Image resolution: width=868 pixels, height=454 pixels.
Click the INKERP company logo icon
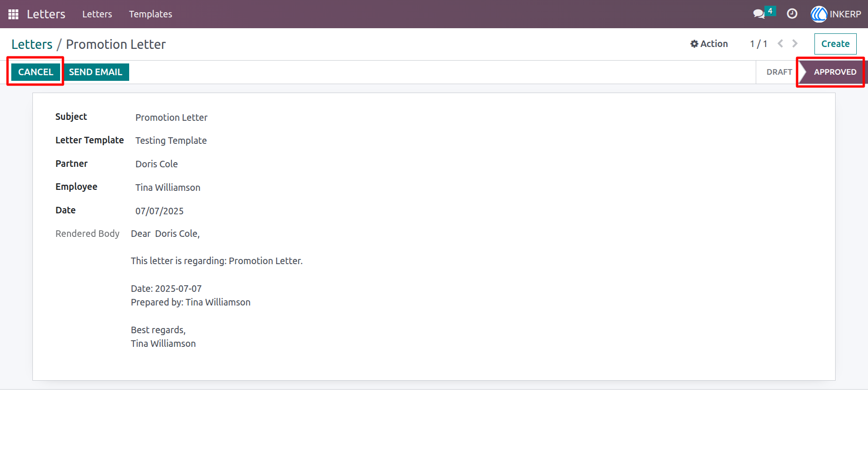pos(819,14)
